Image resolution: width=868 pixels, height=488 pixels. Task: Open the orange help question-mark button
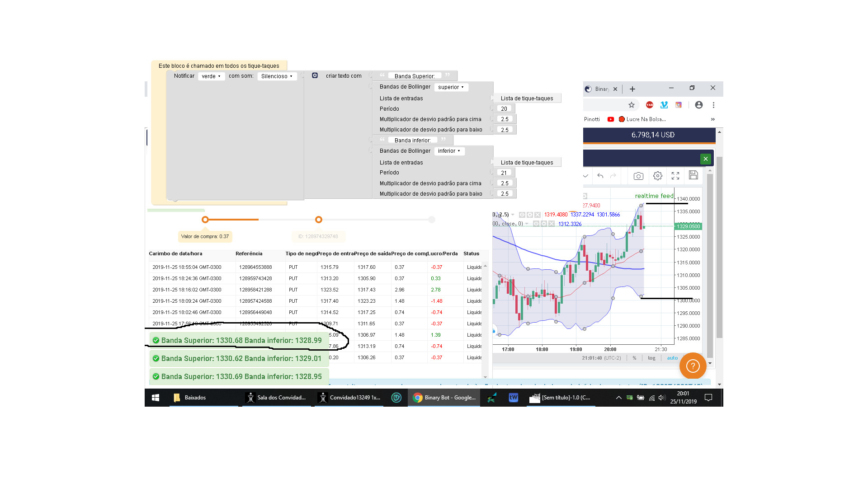(x=693, y=366)
